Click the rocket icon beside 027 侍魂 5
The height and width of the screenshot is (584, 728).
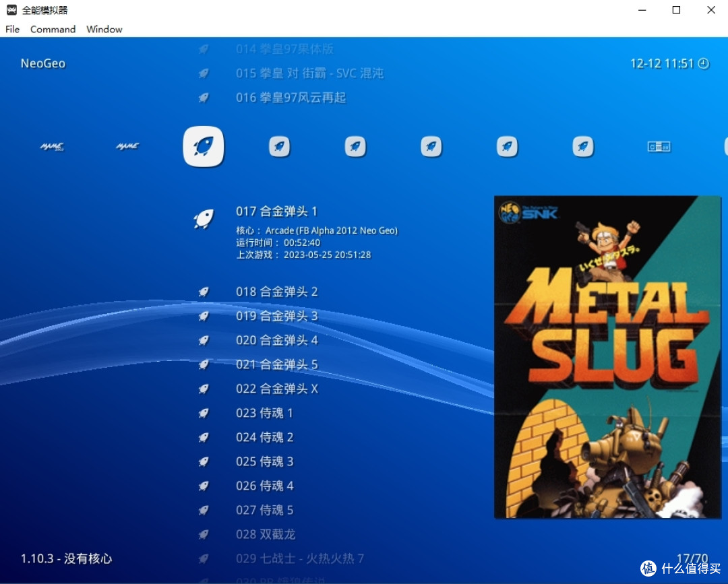coord(204,511)
